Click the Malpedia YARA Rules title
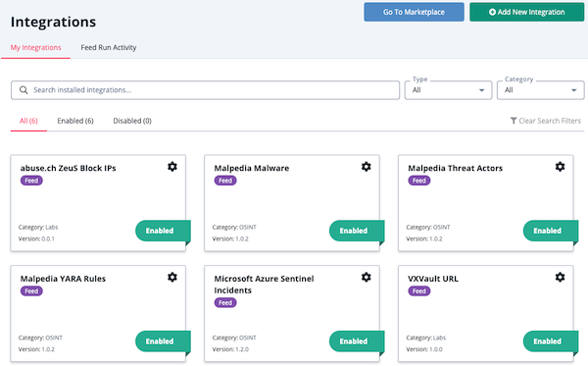Image resolution: width=588 pixels, height=366 pixels. point(63,279)
